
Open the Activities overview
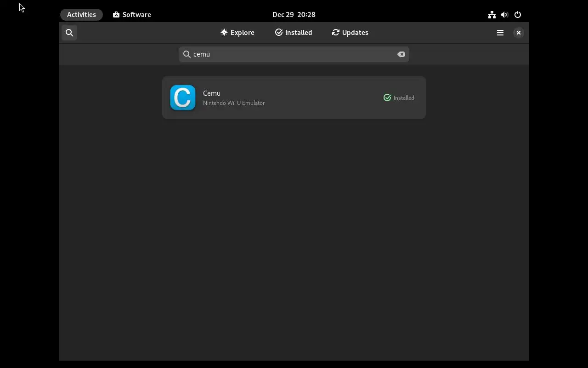tap(81, 14)
